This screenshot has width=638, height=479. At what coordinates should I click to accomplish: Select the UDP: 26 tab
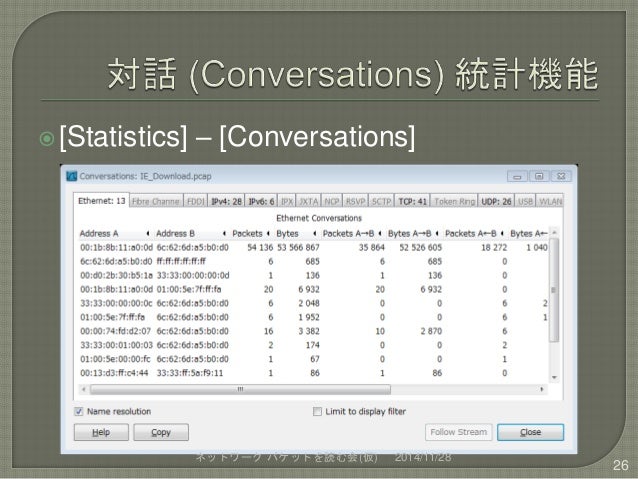click(497, 202)
